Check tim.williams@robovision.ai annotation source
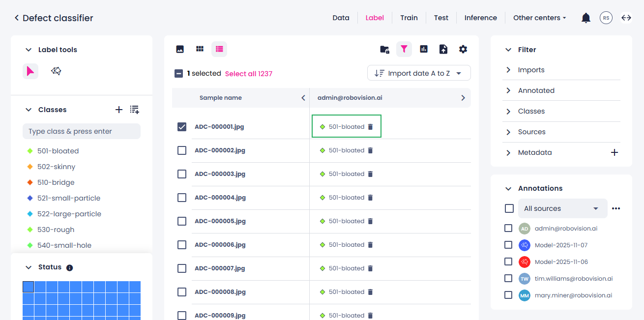644x320 pixels. (508, 279)
